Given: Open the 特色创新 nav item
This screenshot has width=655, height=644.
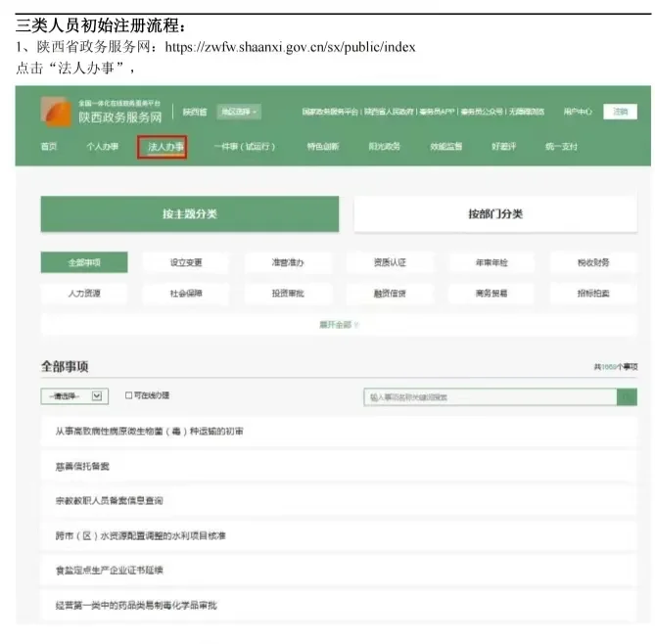Looking at the screenshot, I should pos(323,146).
